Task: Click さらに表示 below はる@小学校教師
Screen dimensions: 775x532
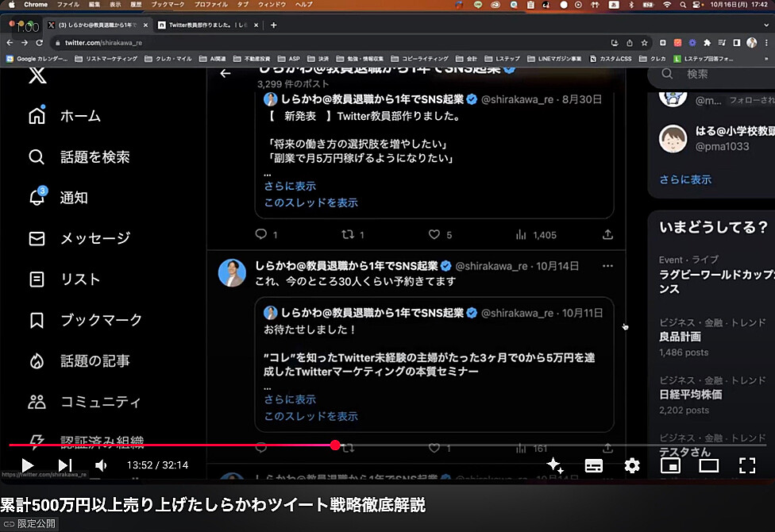Action: pos(685,179)
